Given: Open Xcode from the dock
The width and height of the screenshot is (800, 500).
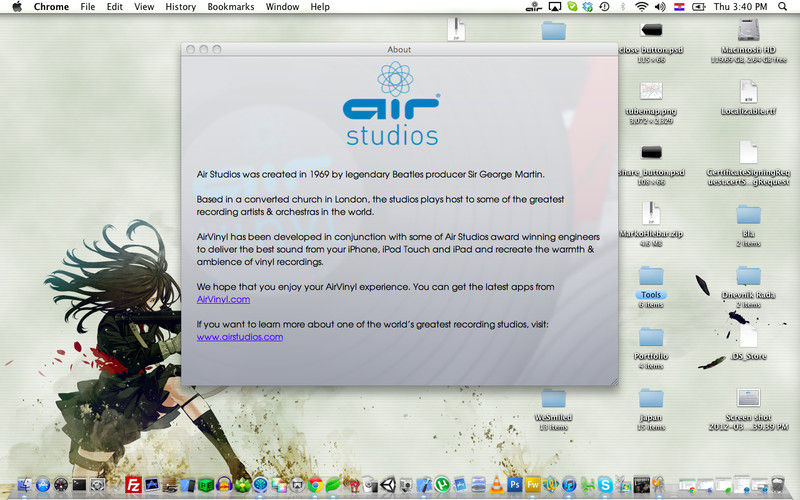Looking at the screenshot, I should [424, 485].
